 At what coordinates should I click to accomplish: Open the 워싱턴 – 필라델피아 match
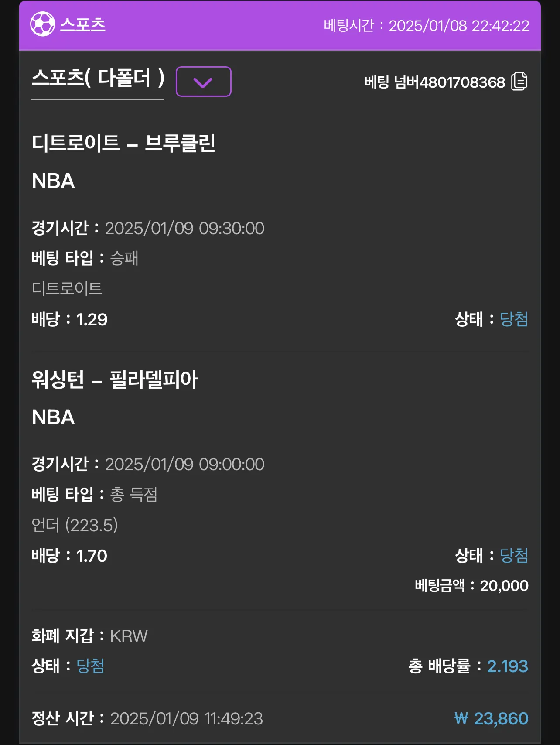tap(115, 379)
